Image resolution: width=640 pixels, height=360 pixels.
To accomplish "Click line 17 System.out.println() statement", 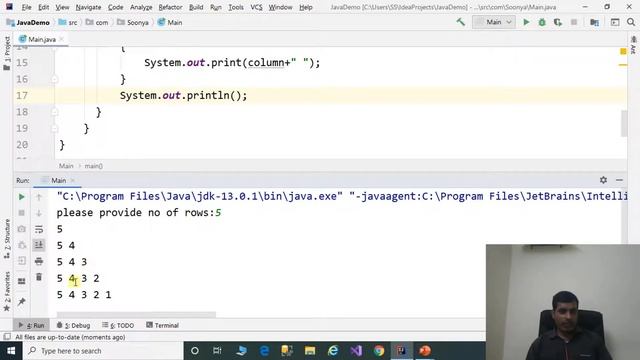I will pos(183,96).
